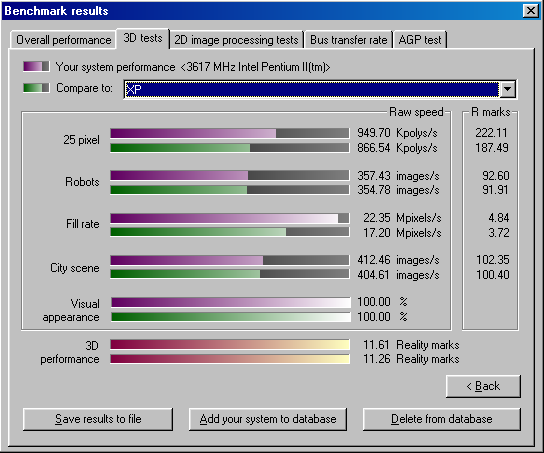Click the 3D performance label
Viewport: 544px width, 453px height.
[70, 352]
